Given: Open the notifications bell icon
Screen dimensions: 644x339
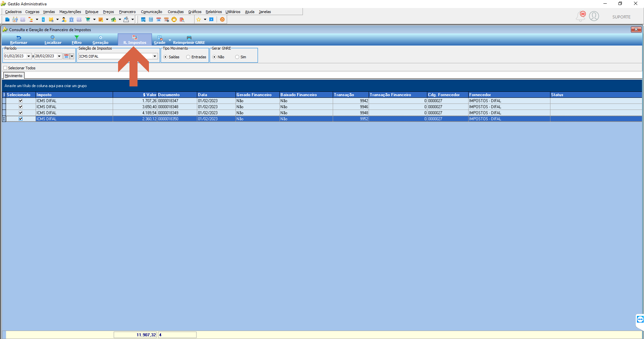Looking at the screenshot, I should point(581,16).
